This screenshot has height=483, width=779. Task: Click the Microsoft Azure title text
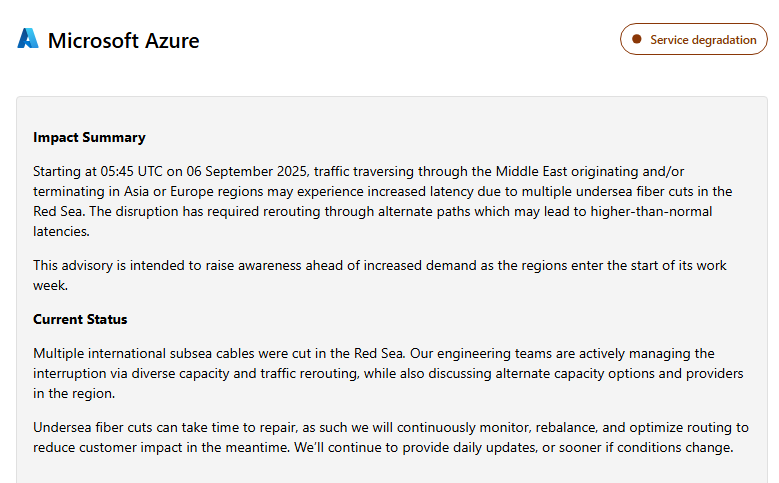[123, 41]
